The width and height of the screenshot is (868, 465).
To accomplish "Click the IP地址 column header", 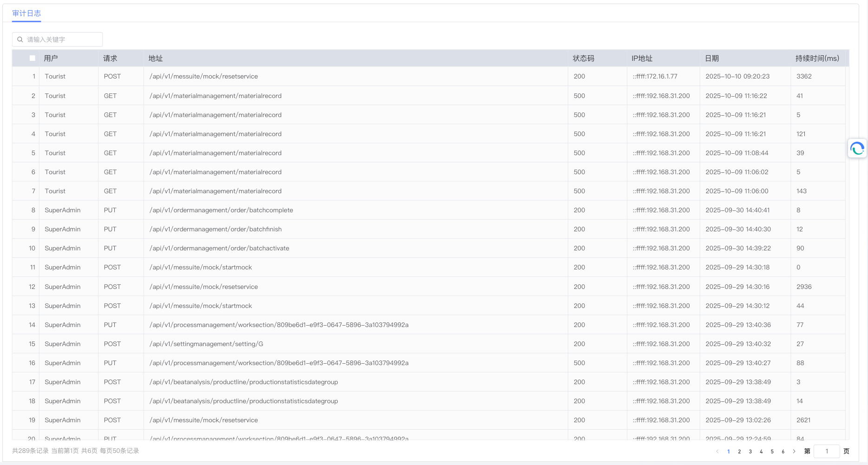I will coord(642,58).
